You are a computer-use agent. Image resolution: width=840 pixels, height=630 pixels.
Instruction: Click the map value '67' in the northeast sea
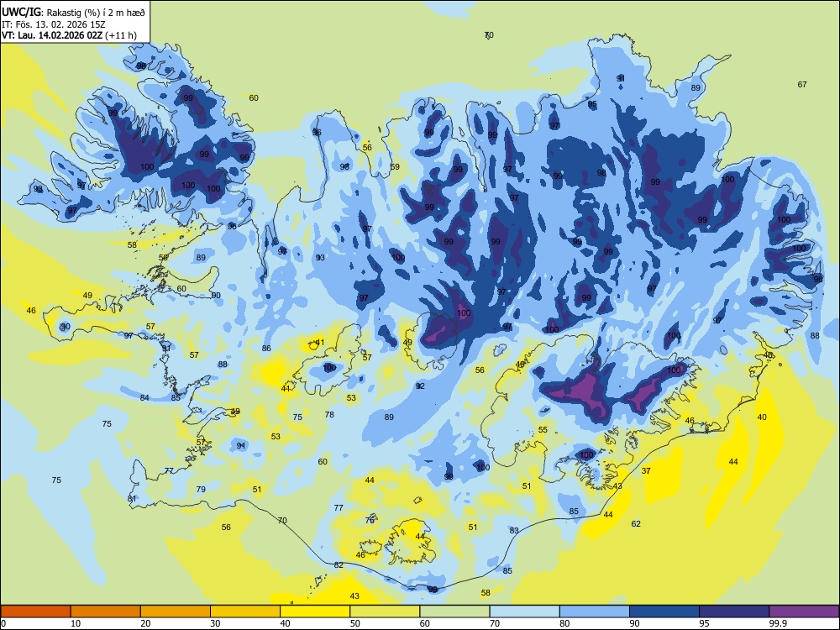[x=802, y=84]
